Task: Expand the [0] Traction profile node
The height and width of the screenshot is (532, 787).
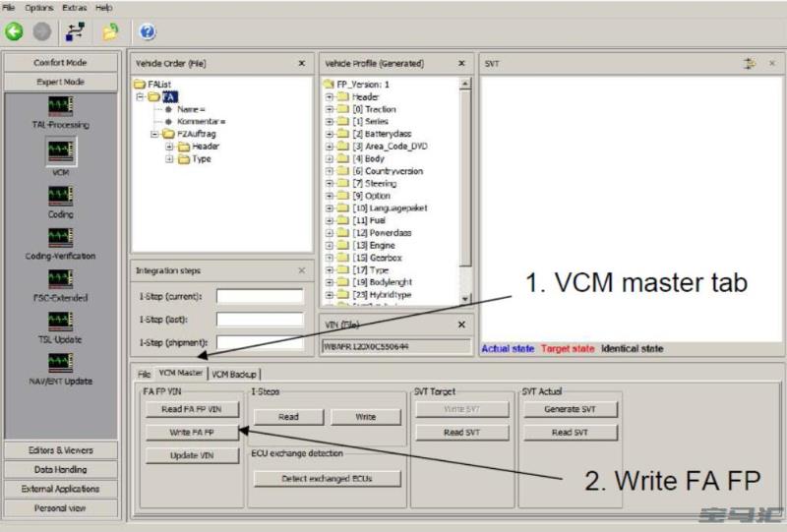Action: click(330, 109)
